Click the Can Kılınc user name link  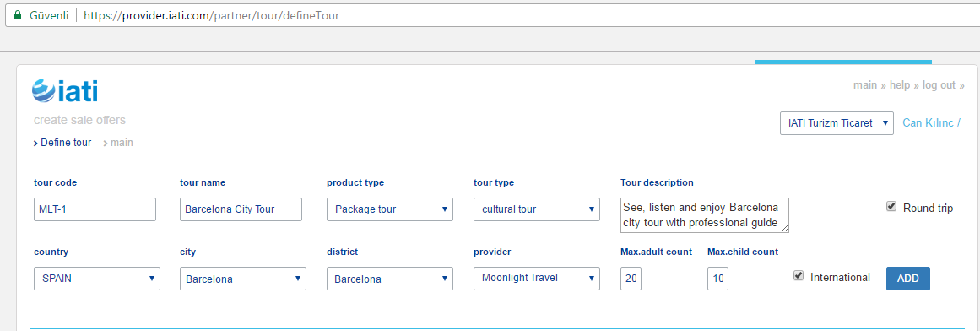(x=931, y=123)
